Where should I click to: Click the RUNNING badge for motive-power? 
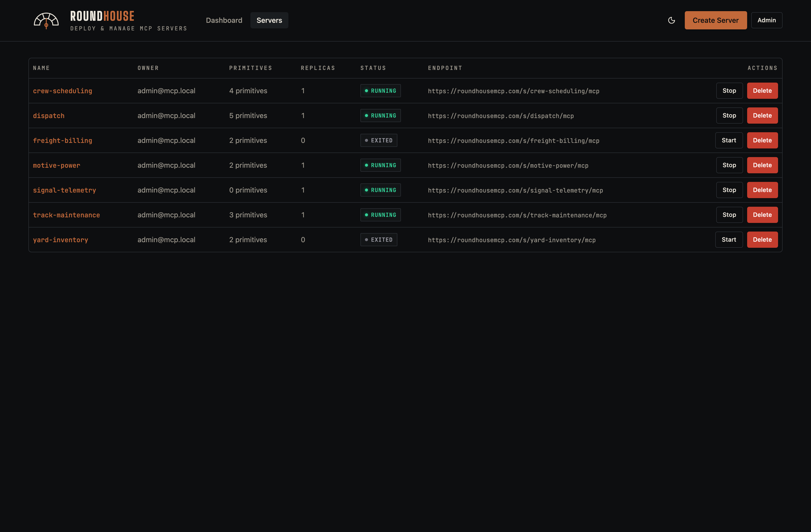pos(381,165)
